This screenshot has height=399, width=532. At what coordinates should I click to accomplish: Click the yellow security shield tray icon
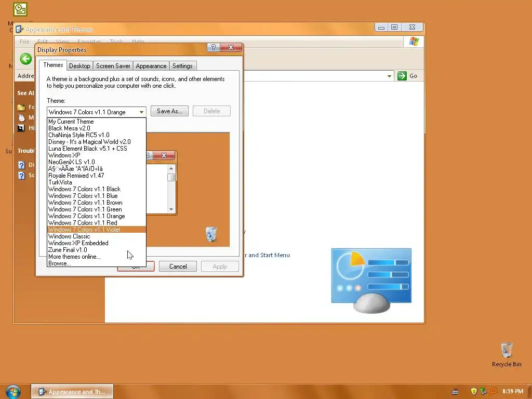[x=474, y=391]
